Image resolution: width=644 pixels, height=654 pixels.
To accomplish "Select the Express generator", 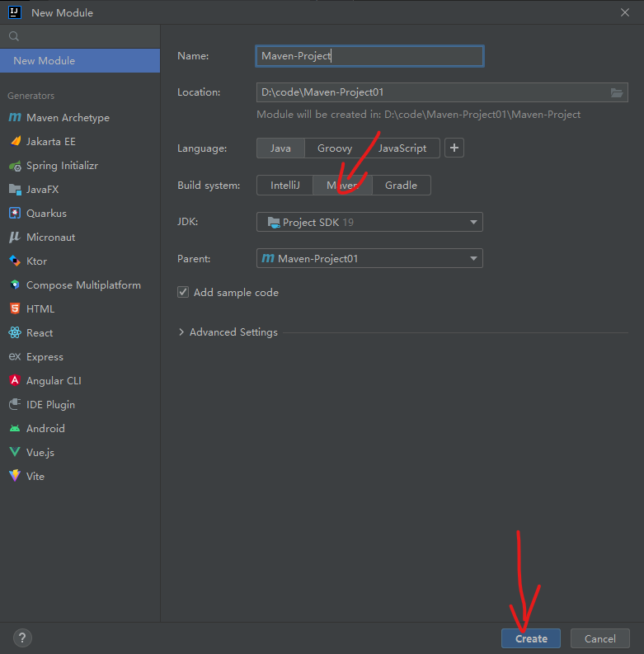I will coord(80,356).
